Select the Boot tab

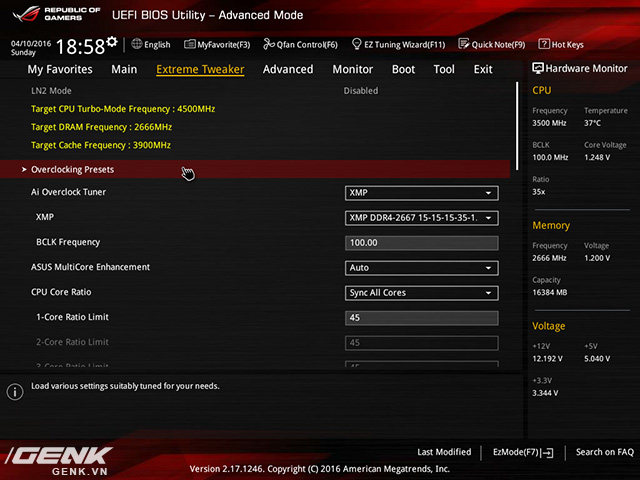[x=403, y=70]
